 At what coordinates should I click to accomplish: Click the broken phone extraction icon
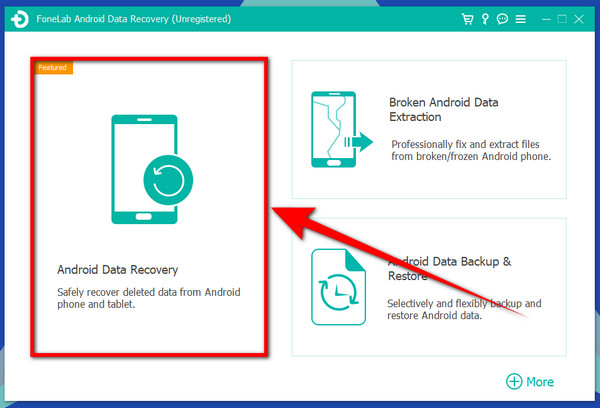point(341,129)
